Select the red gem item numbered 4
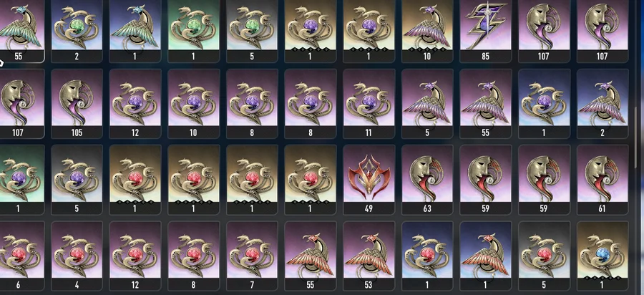644x295 pixels. pos(77,256)
